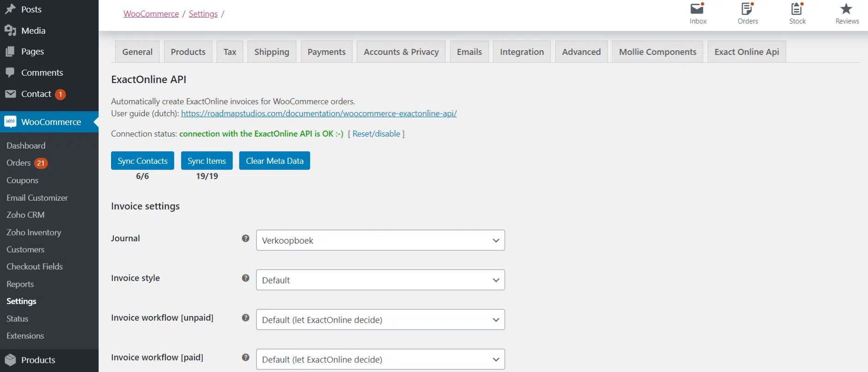Open Orders in WooCommerce submenu

(18, 163)
